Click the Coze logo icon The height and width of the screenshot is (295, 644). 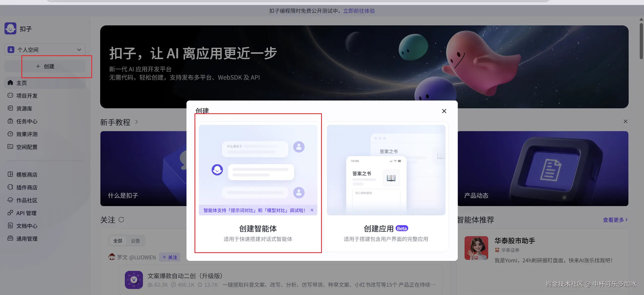pos(10,29)
